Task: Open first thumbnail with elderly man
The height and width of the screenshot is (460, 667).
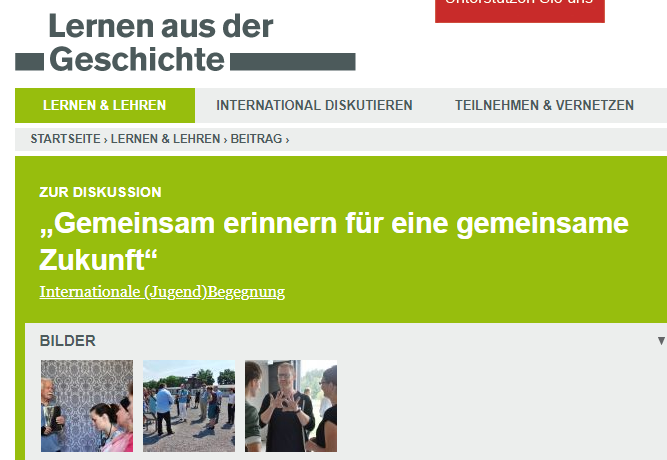Action: click(86, 406)
